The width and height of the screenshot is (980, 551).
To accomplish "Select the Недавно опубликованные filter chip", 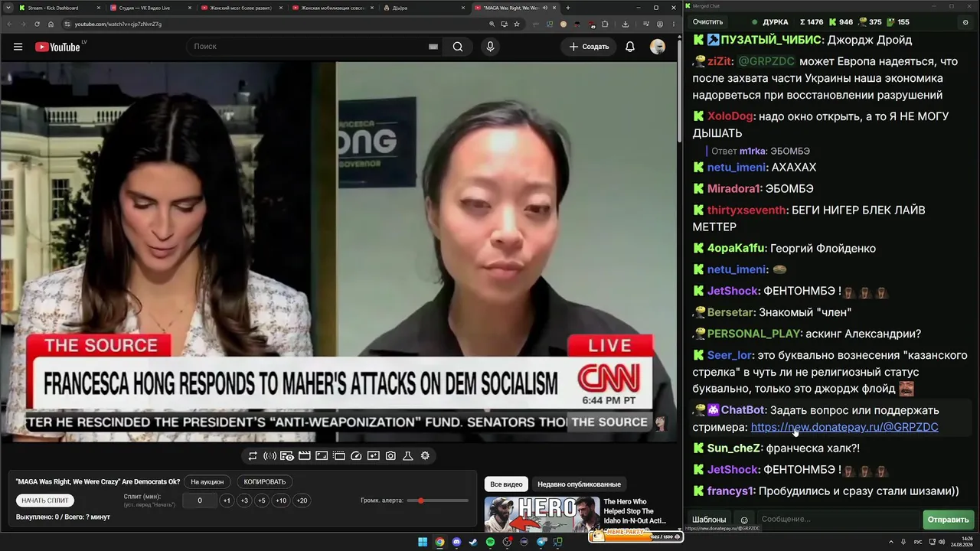I will pos(579,484).
